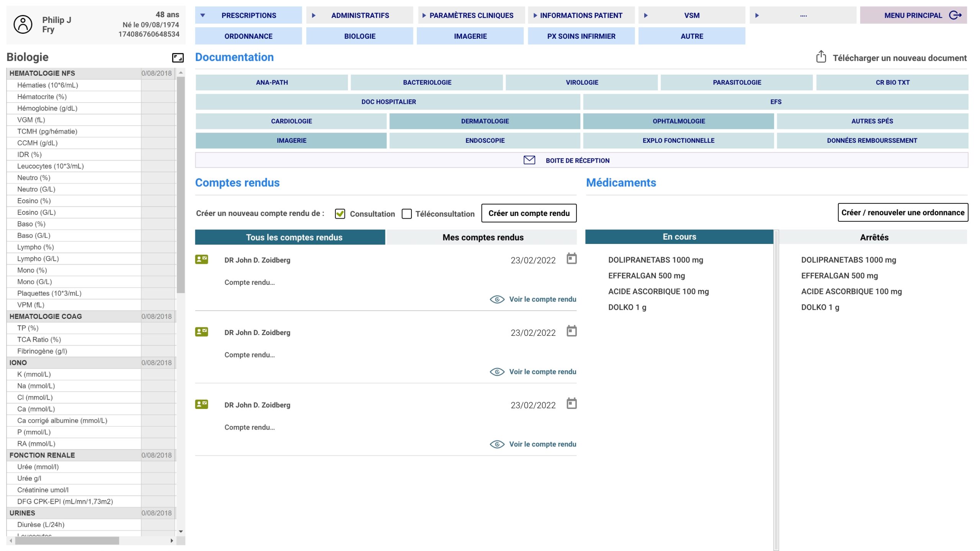Click calendar icon of third compte rendu
Screen dimensions: 980x551
[572, 404]
